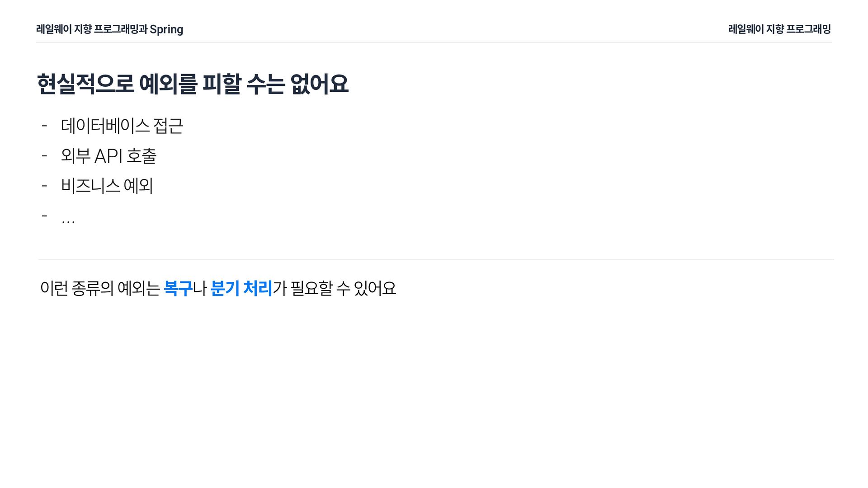Click the bullet 외부 API 호출
The image size is (868, 488).
click(x=108, y=156)
